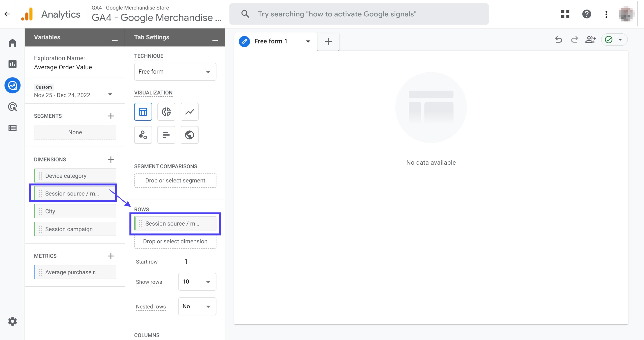Open the Home icon in sidebar
644x340 pixels.
click(x=13, y=43)
